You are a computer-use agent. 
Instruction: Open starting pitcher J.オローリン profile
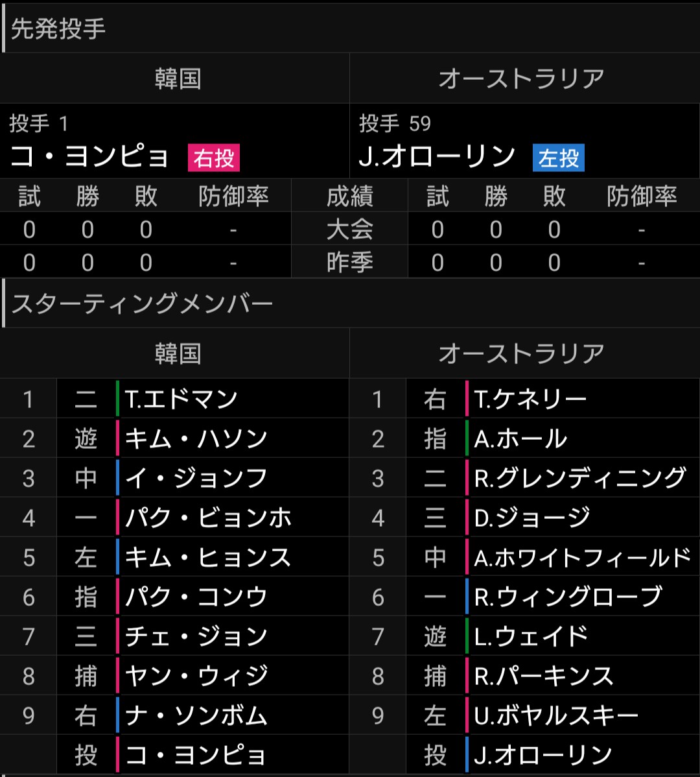437,156
